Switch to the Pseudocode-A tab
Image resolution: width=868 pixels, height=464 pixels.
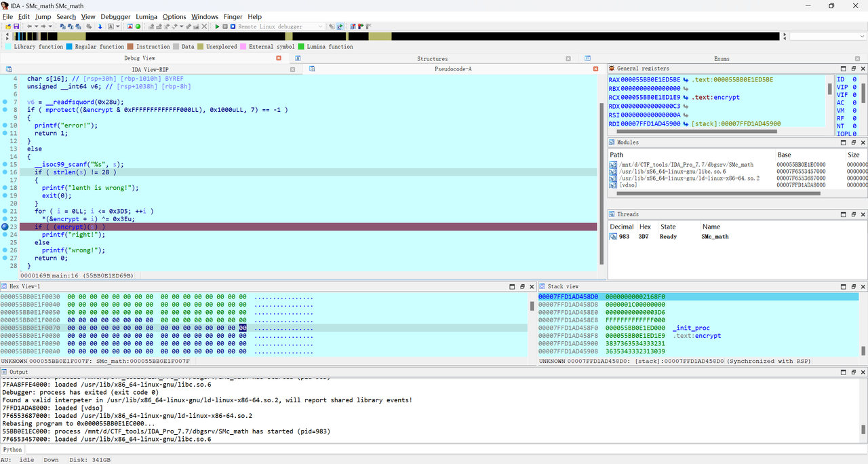[452, 69]
